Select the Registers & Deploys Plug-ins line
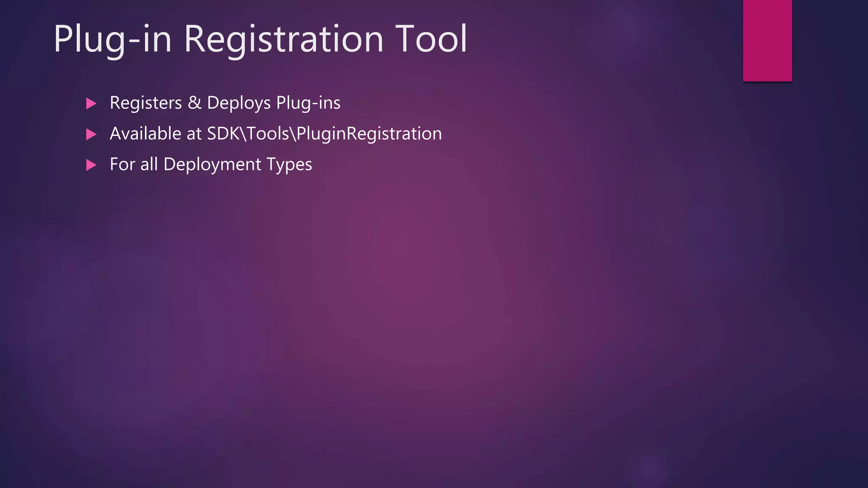 [225, 103]
